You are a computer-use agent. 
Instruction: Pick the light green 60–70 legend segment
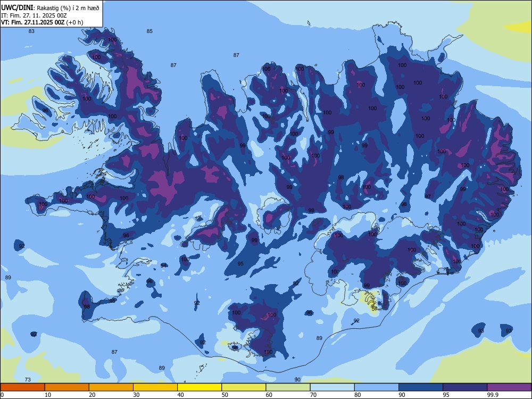tap(288, 387)
